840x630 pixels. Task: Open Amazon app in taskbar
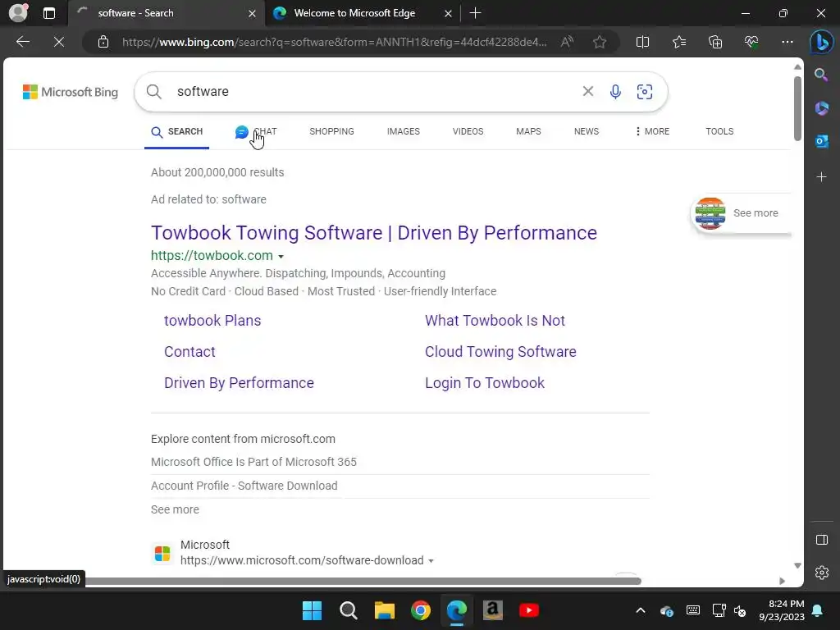pos(493,610)
